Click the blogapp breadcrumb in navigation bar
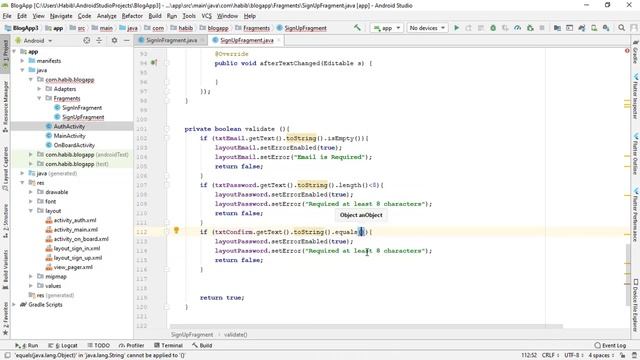 pos(218,28)
